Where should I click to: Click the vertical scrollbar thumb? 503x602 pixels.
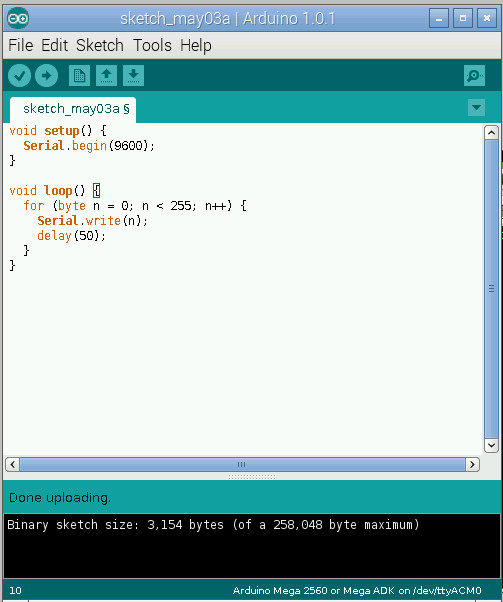(491, 289)
